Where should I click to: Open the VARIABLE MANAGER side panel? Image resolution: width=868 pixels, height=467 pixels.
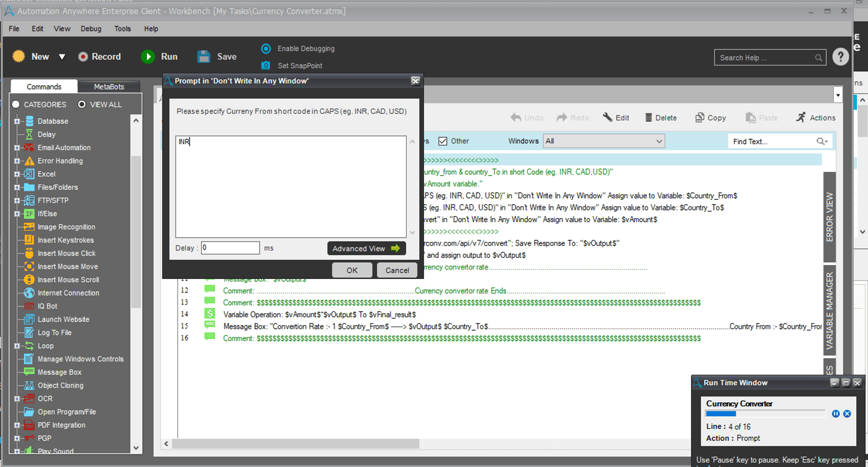click(829, 310)
